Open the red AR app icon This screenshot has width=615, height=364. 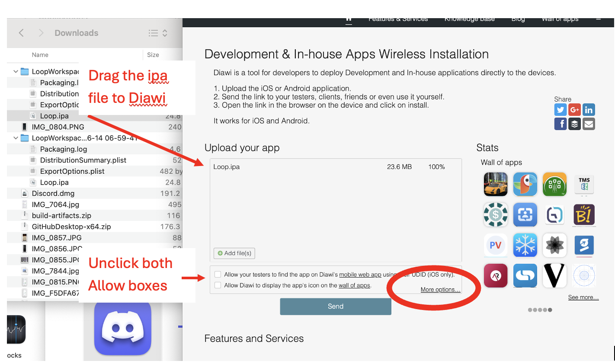[496, 275]
